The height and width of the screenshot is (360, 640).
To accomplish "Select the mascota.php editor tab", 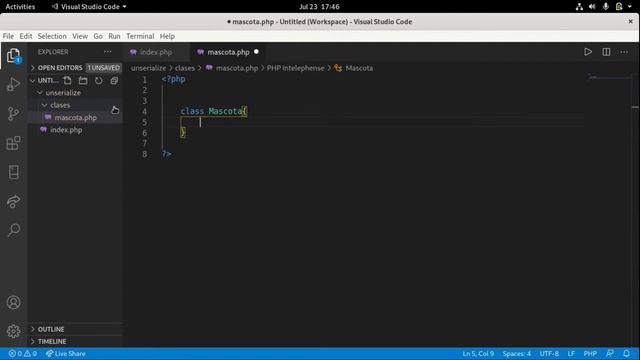I will pyautogui.click(x=228, y=52).
